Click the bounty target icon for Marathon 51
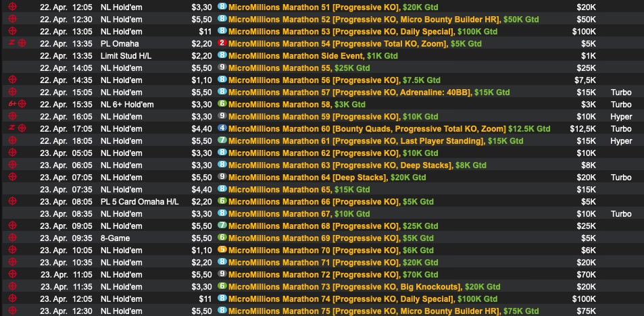The image size is (644, 316). (13, 7)
